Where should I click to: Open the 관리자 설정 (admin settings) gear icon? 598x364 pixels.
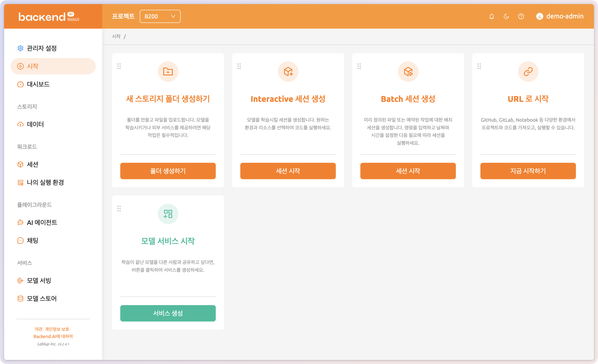click(x=20, y=48)
